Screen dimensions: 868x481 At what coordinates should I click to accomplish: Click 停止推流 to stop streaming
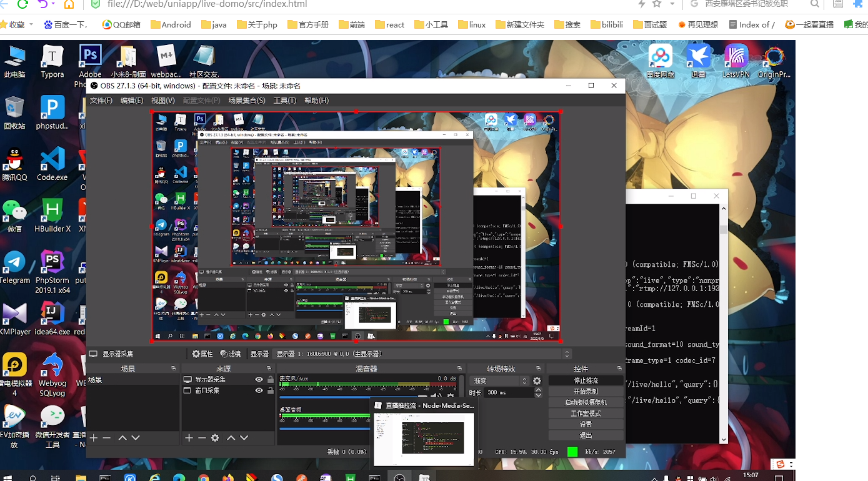(x=586, y=380)
